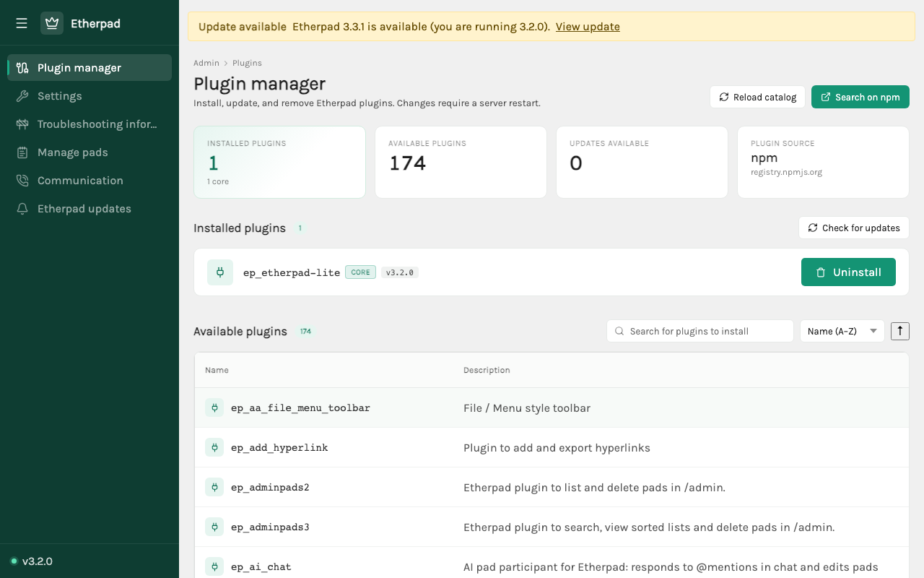Click the Plugin source npm card
The image size is (924, 578).
point(823,163)
